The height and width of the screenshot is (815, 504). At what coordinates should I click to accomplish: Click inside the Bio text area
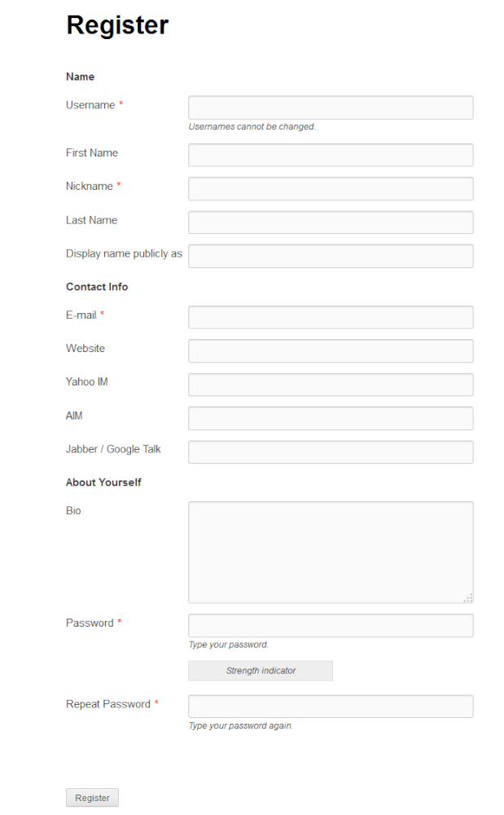pos(331,552)
